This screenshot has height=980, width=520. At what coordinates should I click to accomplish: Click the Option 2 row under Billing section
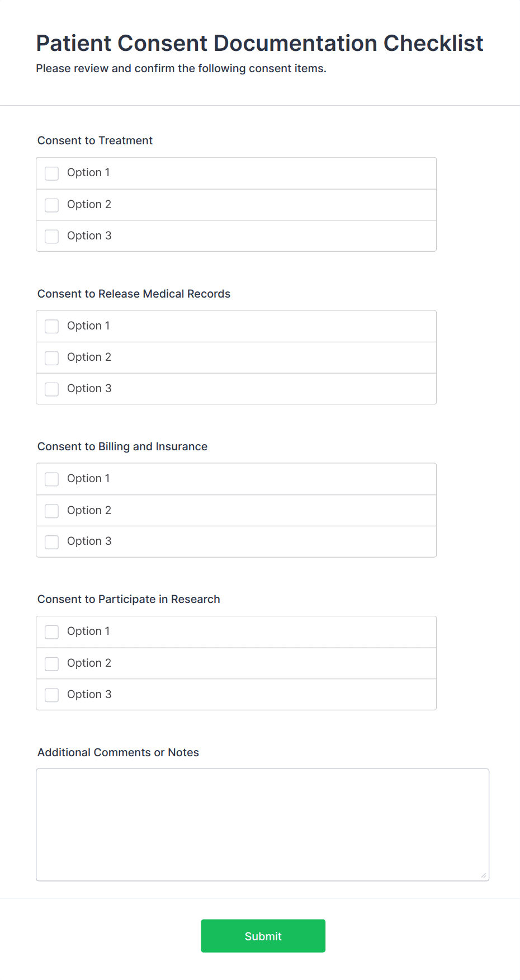click(x=236, y=511)
